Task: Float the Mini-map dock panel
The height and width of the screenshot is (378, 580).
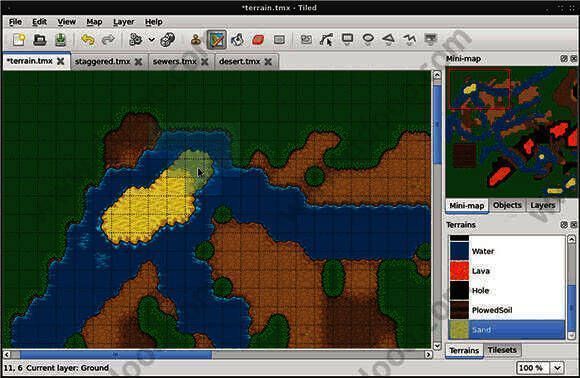Action: [564, 58]
